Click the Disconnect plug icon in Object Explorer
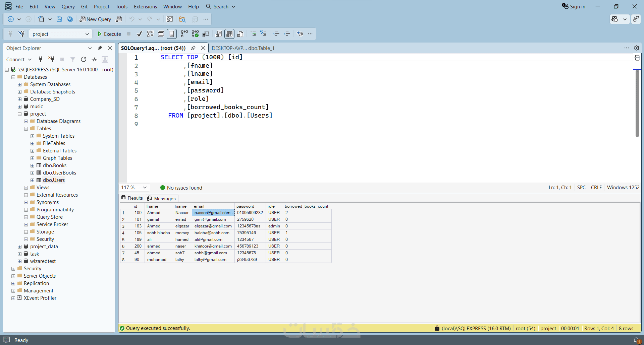The image size is (644, 345). (51, 59)
